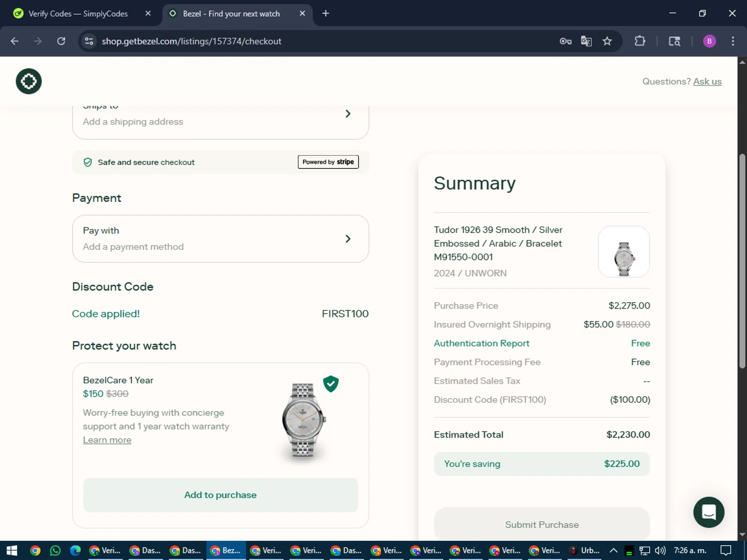Click the You're saving $225.00 amount
The image size is (747, 560).
[622, 463]
